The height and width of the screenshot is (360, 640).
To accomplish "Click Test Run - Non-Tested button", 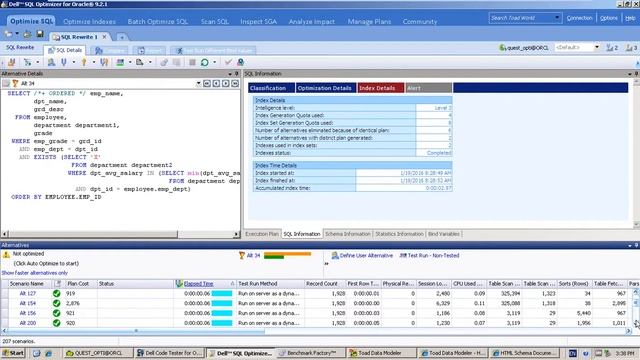I will 429,256.
